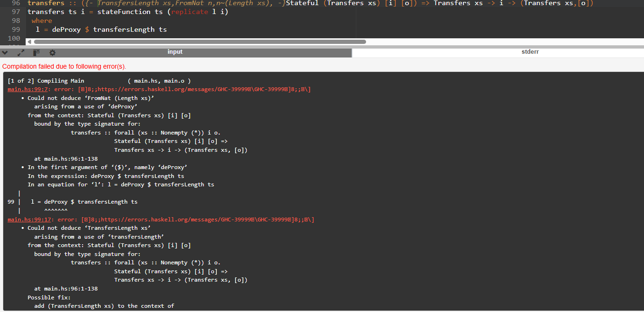
Task: Click the '[1 of 2] Compiling Main' output line
Action: coord(46,81)
